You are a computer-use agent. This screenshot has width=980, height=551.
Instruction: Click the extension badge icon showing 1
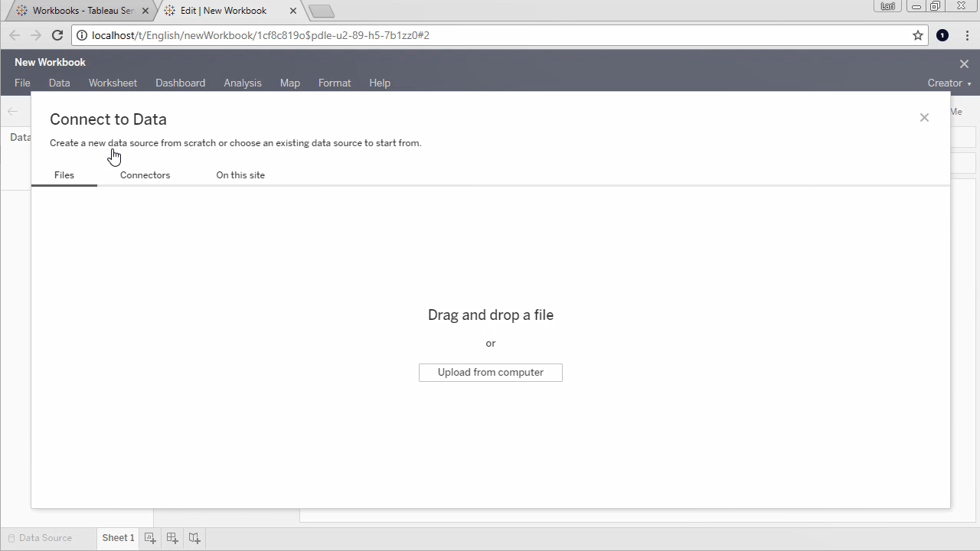(942, 35)
